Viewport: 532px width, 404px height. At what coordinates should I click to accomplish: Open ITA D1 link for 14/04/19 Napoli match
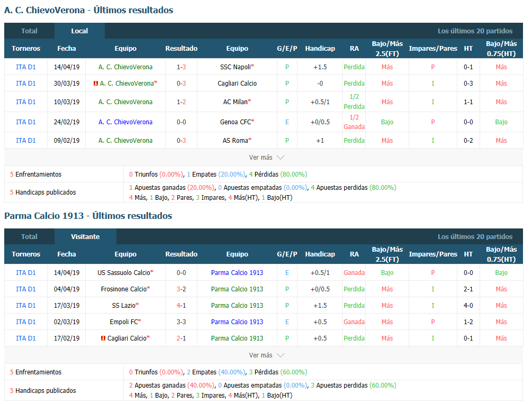26,67
